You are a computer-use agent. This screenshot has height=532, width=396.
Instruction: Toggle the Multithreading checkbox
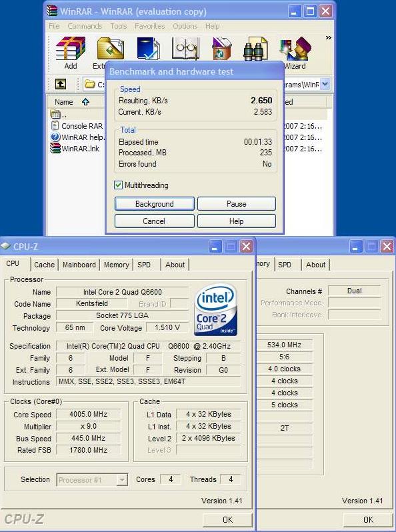pos(118,185)
